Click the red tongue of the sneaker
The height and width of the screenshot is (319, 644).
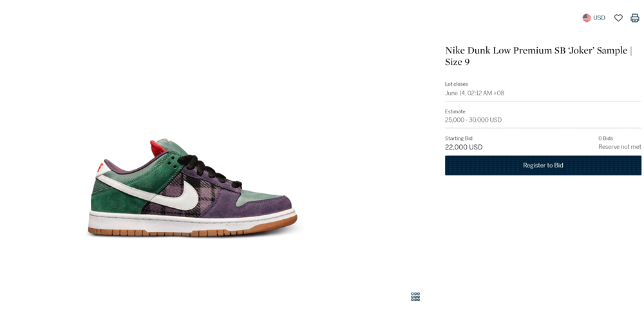[x=159, y=147]
